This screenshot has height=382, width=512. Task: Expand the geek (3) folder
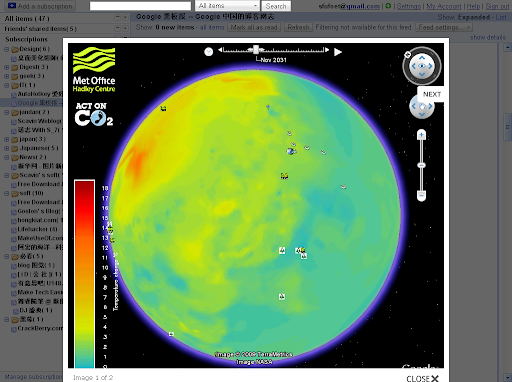tap(6, 76)
